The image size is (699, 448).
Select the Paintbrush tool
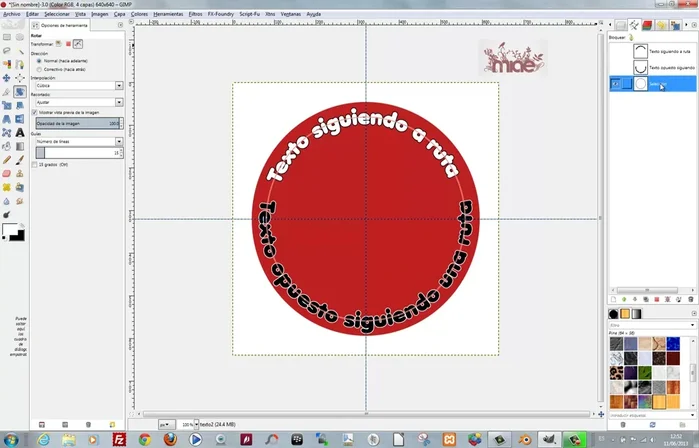coord(20,159)
